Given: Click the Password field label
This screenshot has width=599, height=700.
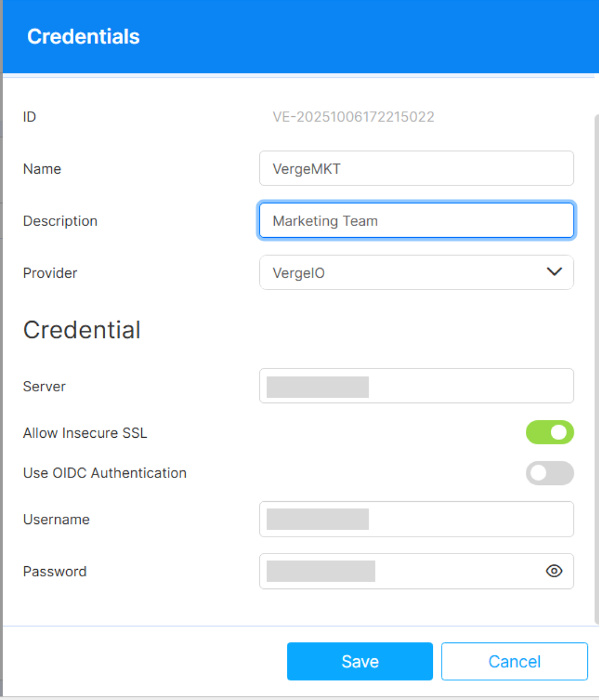Looking at the screenshot, I should pos(55,572).
